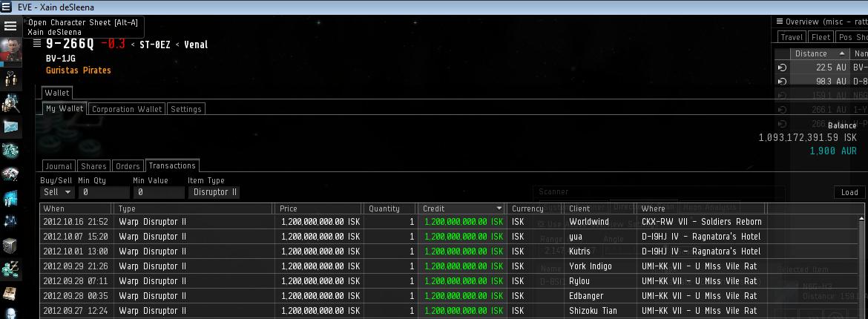Switch to the My Wallet tab
This screenshot has width=868, height=319.
coord(65,108)
